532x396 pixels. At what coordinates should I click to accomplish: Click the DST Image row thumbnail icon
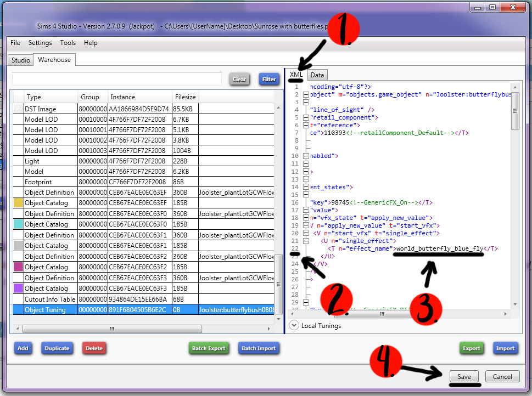pyautogui.click(x=18, y=109)
